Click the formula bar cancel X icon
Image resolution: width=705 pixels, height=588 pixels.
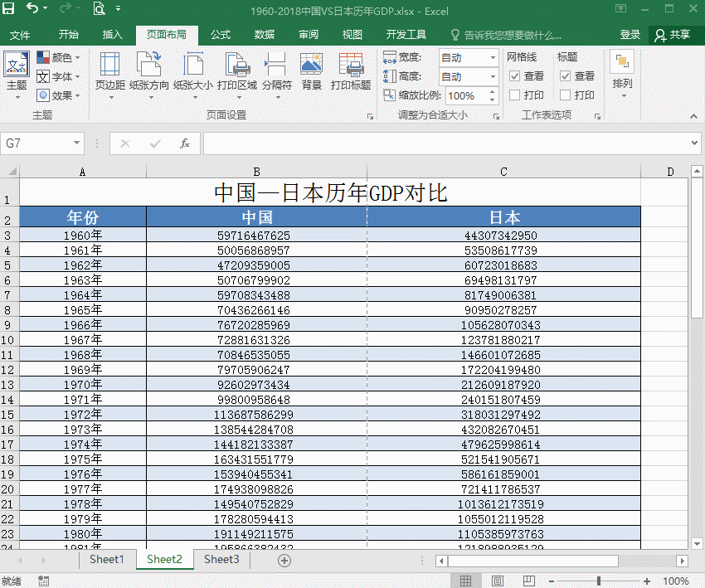click(125, 143)
